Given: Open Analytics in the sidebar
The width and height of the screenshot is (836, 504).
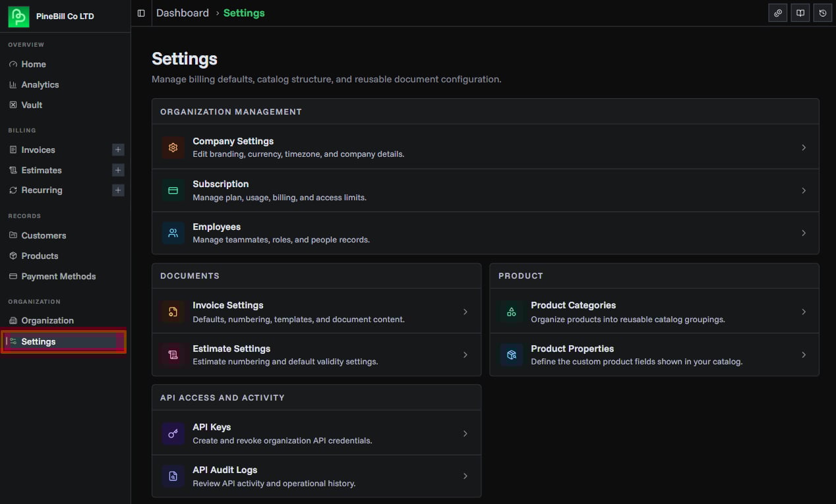Looking at the screenshot, I should tap(40, 84).
